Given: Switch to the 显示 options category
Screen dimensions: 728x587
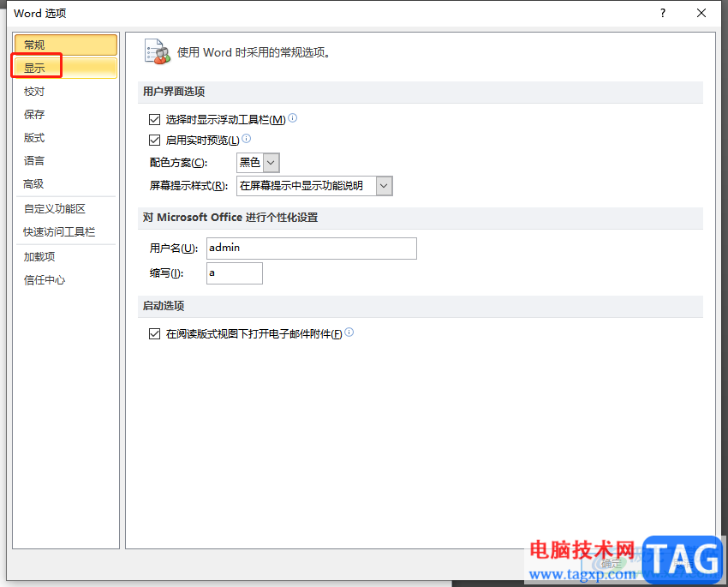Looking at the screenshot, I should point(65,68).
